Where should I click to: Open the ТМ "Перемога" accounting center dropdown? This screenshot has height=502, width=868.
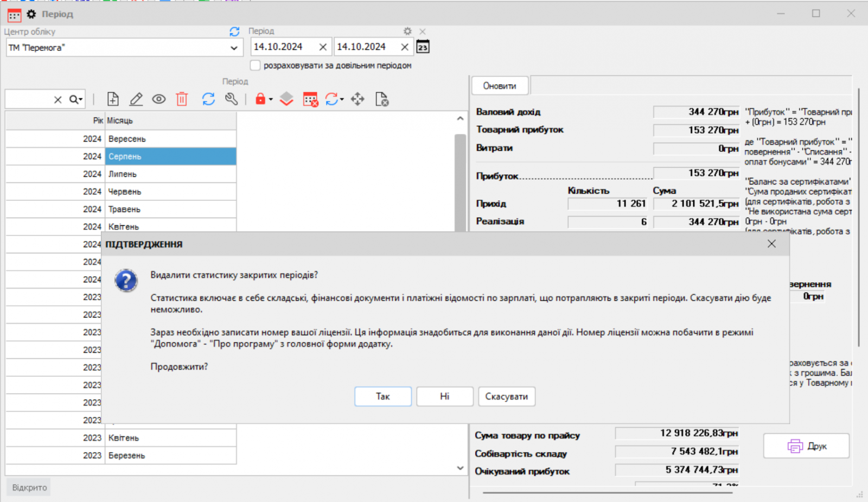(233, 48)
